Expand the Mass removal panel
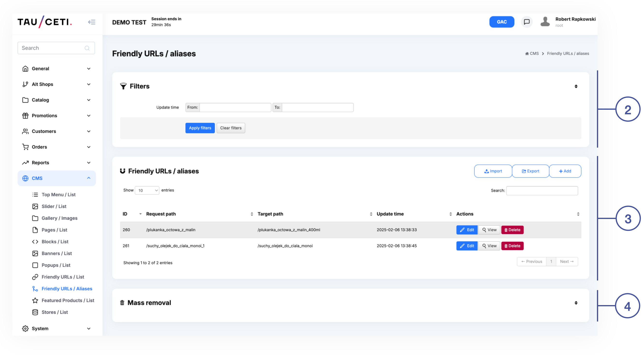Screen dimensions: 644x355 point(576,303)
